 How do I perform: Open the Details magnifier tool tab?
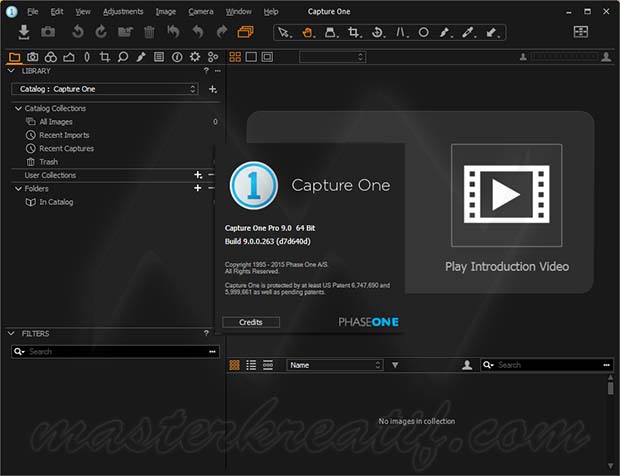click(123, 57)
